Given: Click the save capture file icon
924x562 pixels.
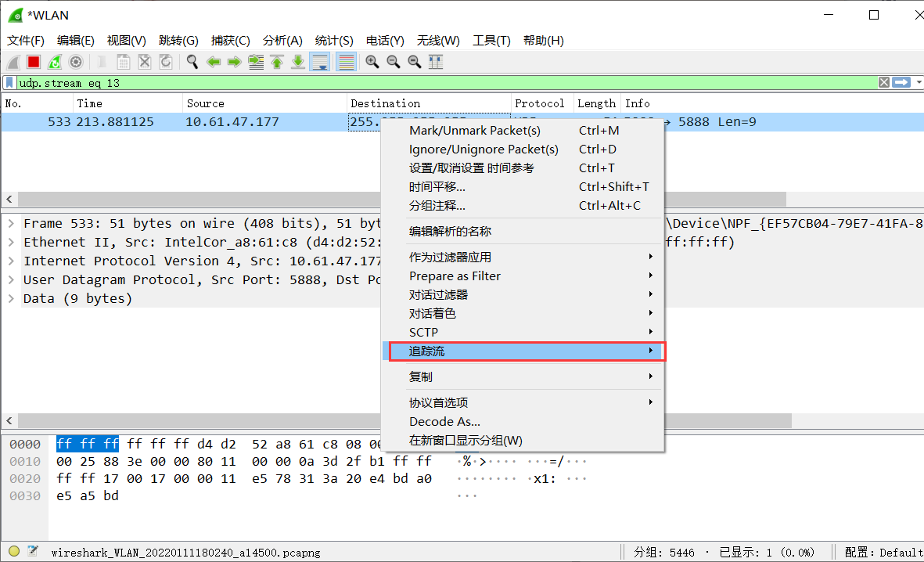Looking at the screenshot, I should 123,62.
